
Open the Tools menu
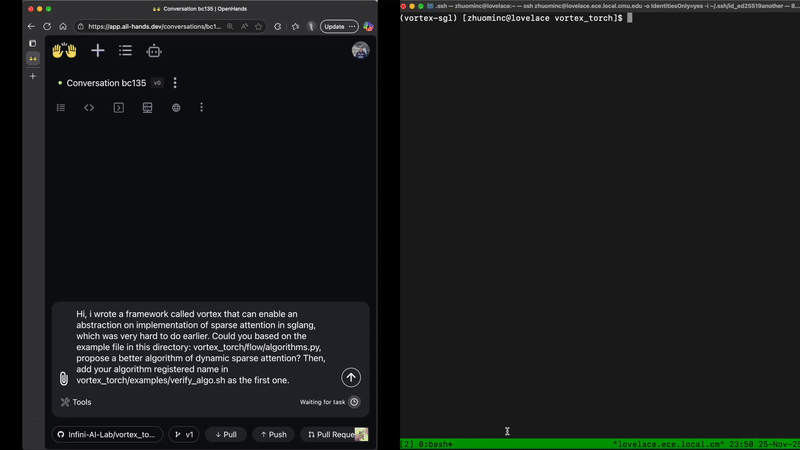pos(76,402)
